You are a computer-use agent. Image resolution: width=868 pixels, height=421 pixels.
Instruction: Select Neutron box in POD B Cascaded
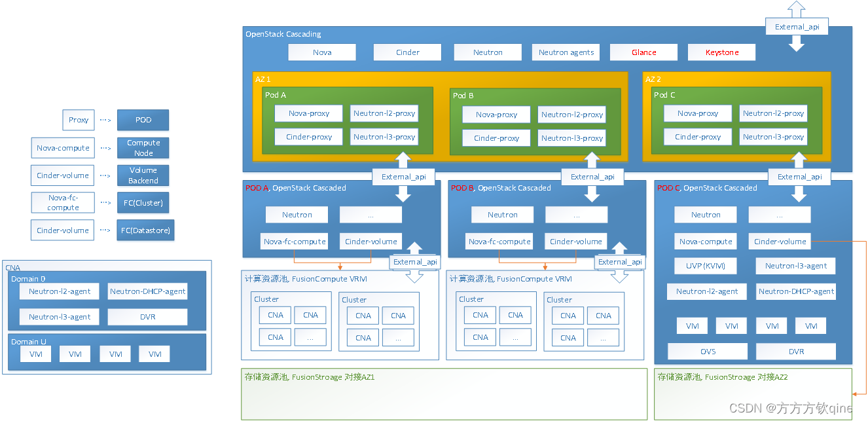(x=502, y=215)
